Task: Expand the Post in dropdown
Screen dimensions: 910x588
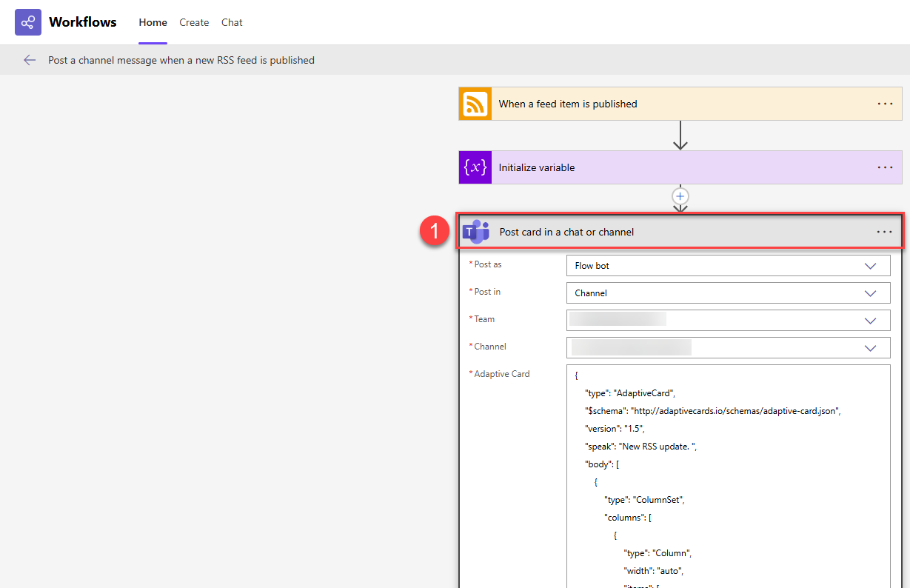Action: (870, 293)
